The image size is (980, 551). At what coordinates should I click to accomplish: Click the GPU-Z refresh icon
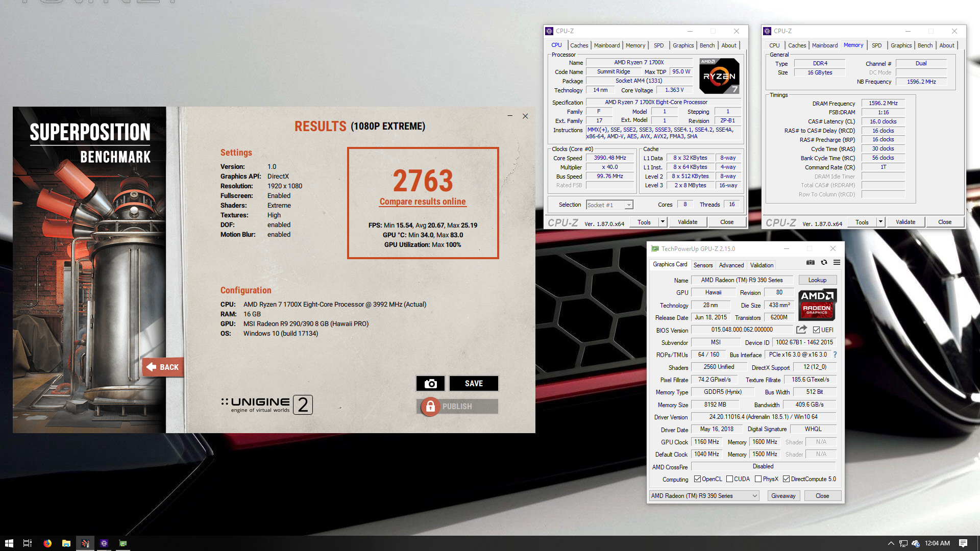pos(824,262)
